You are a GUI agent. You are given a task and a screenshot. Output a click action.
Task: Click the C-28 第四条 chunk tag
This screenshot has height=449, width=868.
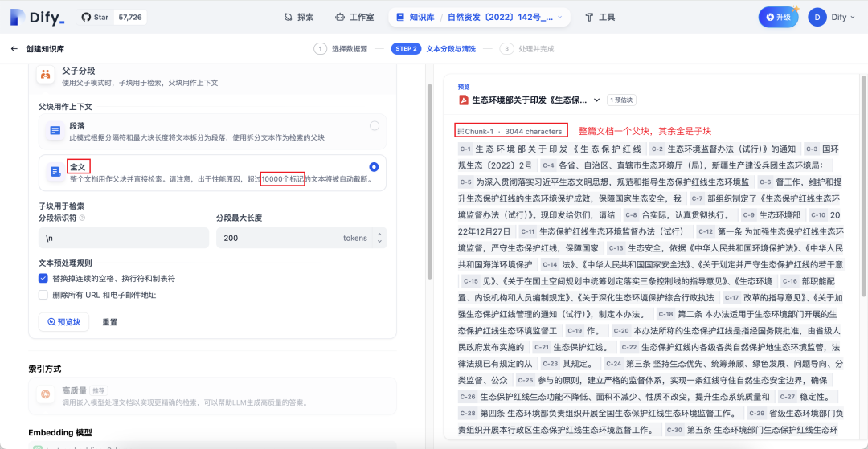468,414
